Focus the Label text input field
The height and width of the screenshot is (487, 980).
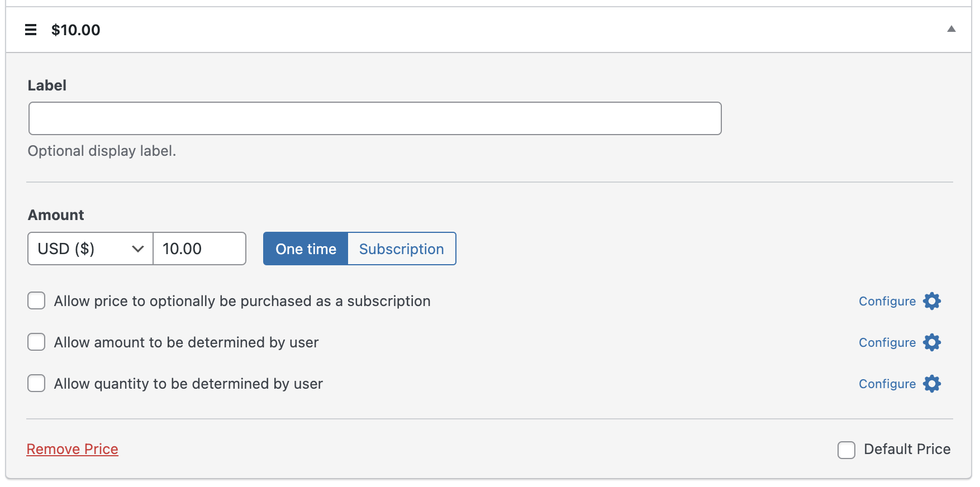(x=375, y=118)
